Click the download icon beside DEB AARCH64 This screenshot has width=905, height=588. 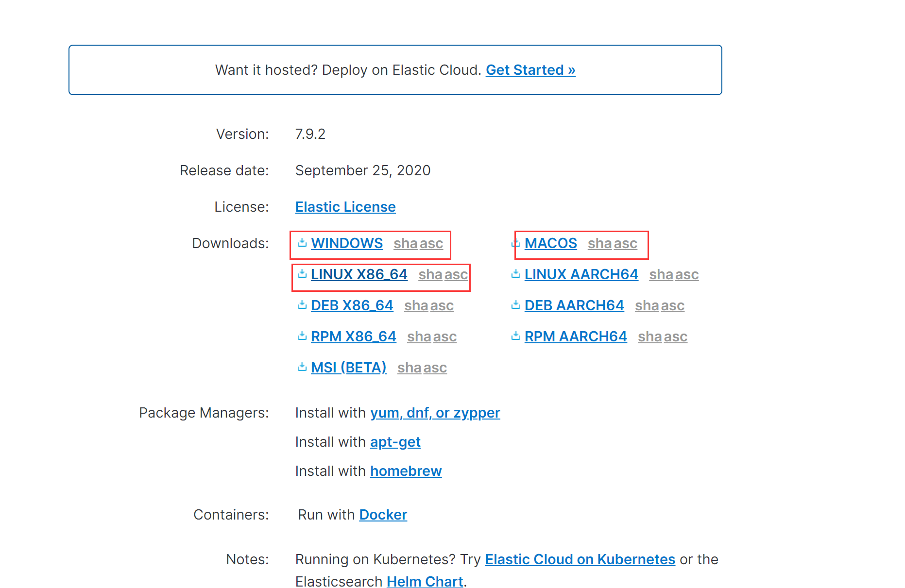click(516, 305)
